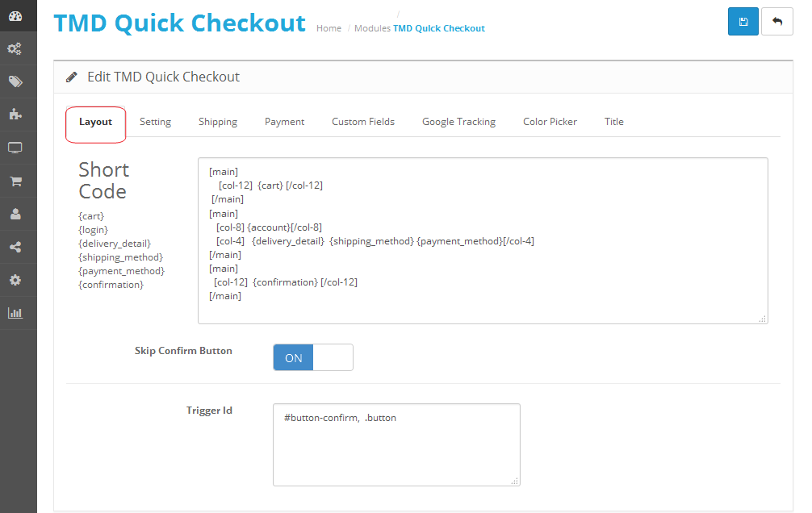
Task: Click the {payment_method} short code in the list
Action: coord(121,271)
